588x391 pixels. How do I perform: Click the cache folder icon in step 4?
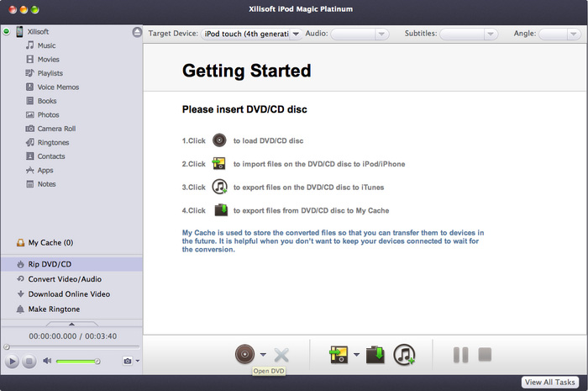221,209
